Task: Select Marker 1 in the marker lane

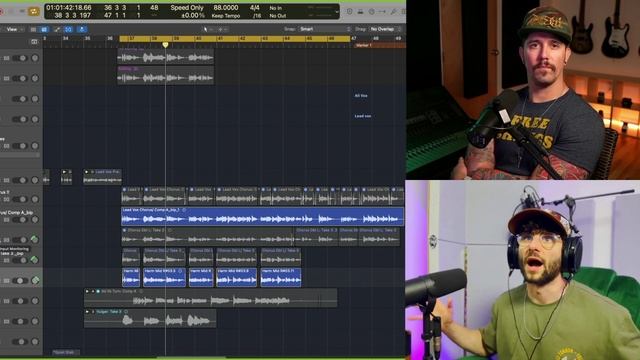Action: 380,45
